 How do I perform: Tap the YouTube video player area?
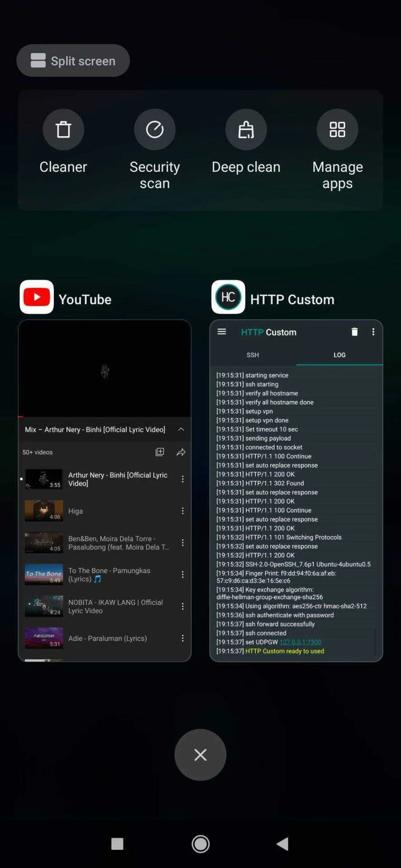coord(104,369)
